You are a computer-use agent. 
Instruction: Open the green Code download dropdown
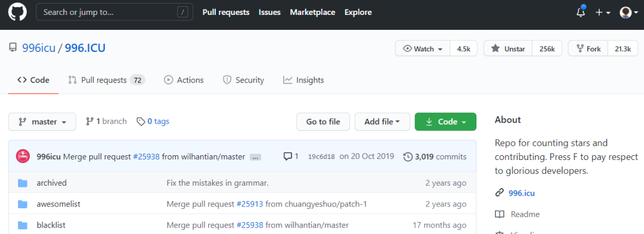tap(445, 122)
